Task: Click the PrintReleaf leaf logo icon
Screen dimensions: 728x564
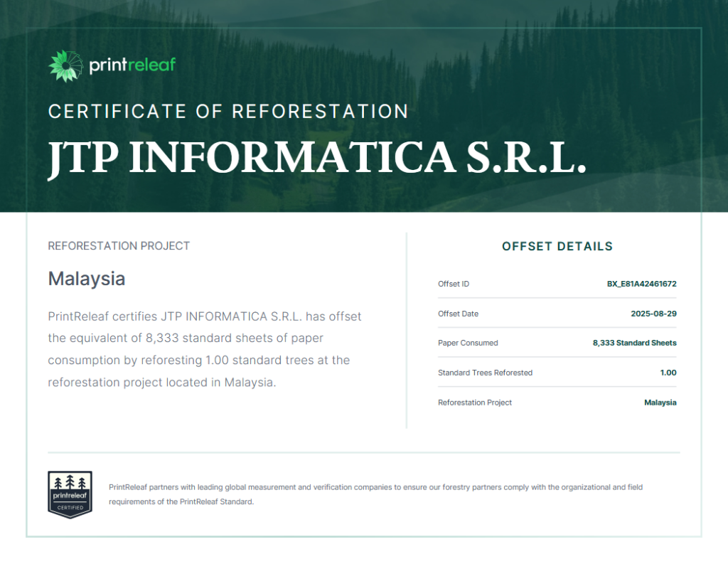Action: [66, 66]
